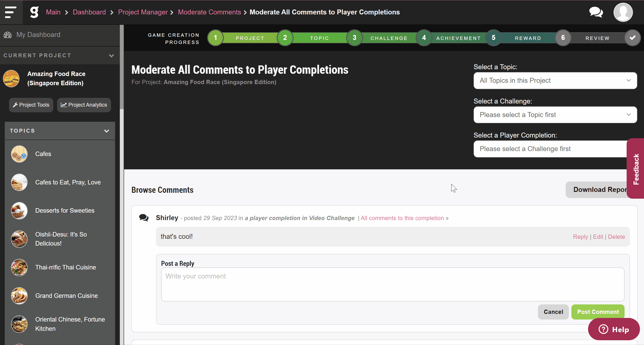
Task: Click step 1 circle in progress bar
Action: tap(215, 38)
